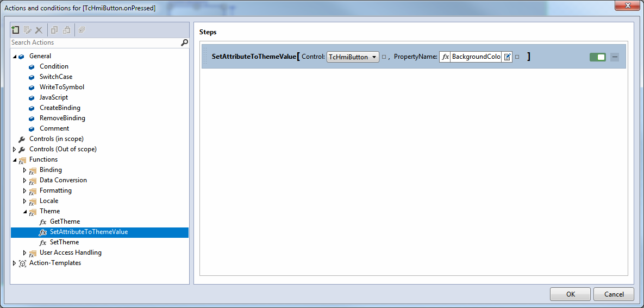Expand the Action-Templates node
Image resolution: width=644 pixels, height=308 pixels.
(14, 263)
